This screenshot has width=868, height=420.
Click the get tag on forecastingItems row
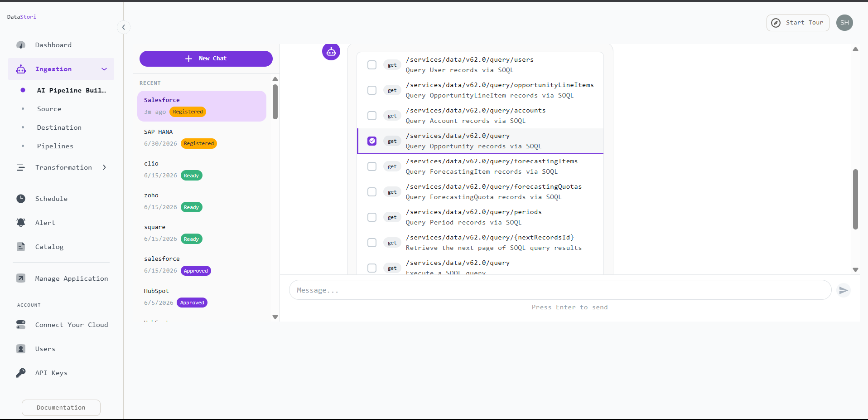click(392, 166)
